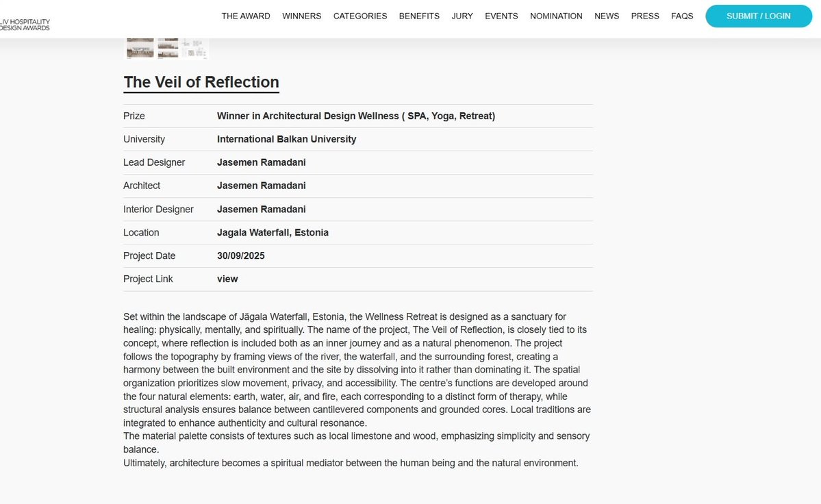This screenshot has width=821, height=504.
Task: Click 'Jasemen Ramadani' in the Lead Designer row
Action: point(262,162)
